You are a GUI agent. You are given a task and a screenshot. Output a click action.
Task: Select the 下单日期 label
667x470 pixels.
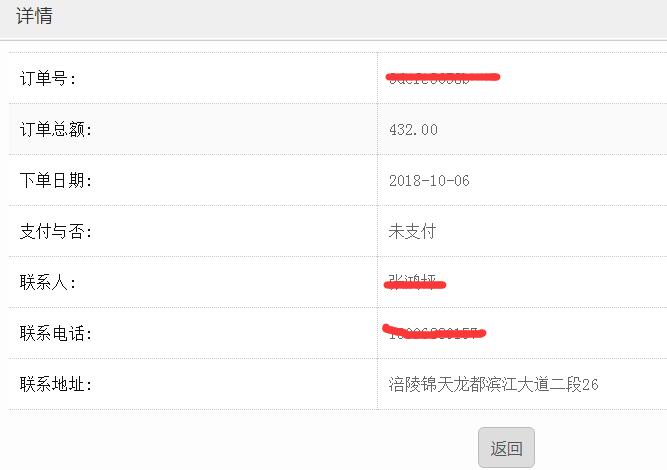pos(55,180)
